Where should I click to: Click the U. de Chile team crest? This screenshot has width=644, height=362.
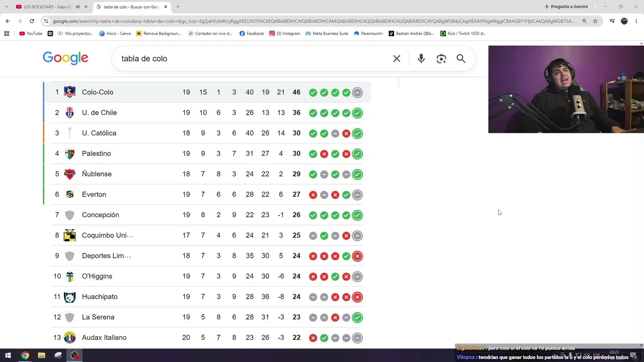70,113
